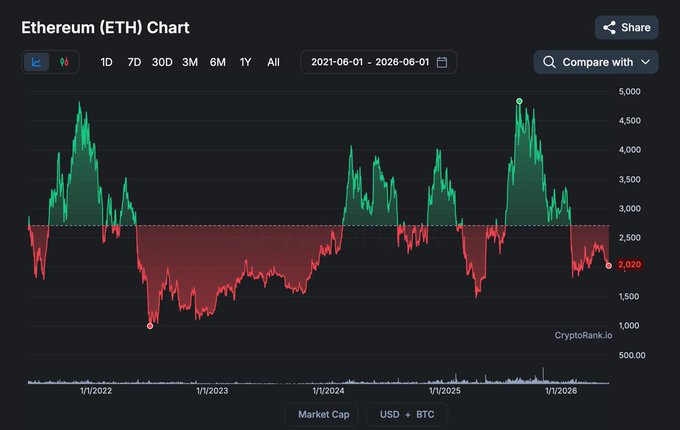Click the Ethereum (ETH) Chart title

(x=105, y=27)
